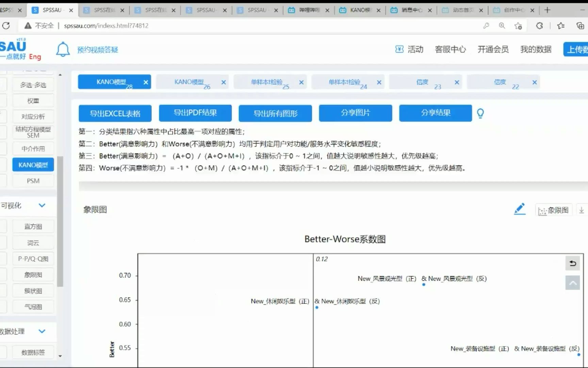Select the KANO模型 28 result tab
Viewport: 588px width, 368px height.
click(114, 82)
